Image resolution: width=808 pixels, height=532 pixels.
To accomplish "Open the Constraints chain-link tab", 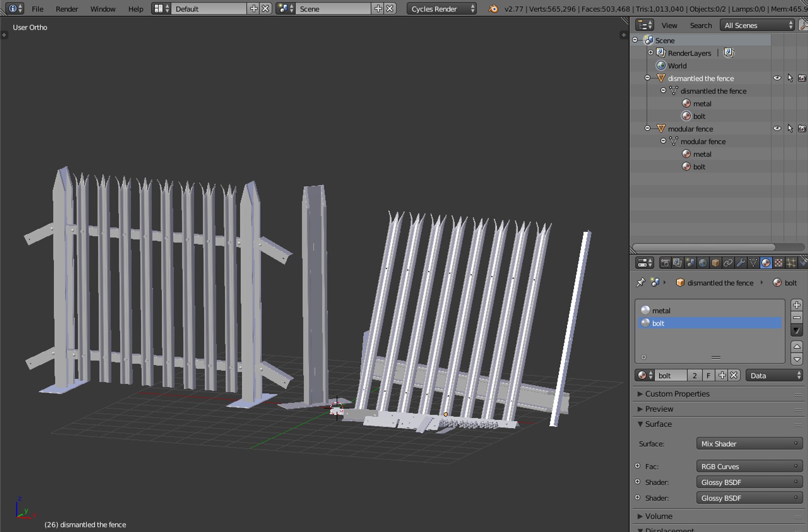I will 728,263.
